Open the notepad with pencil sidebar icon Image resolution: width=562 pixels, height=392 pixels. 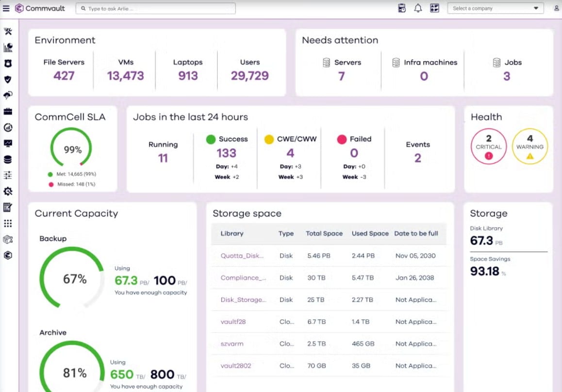(x=8, y=207)
